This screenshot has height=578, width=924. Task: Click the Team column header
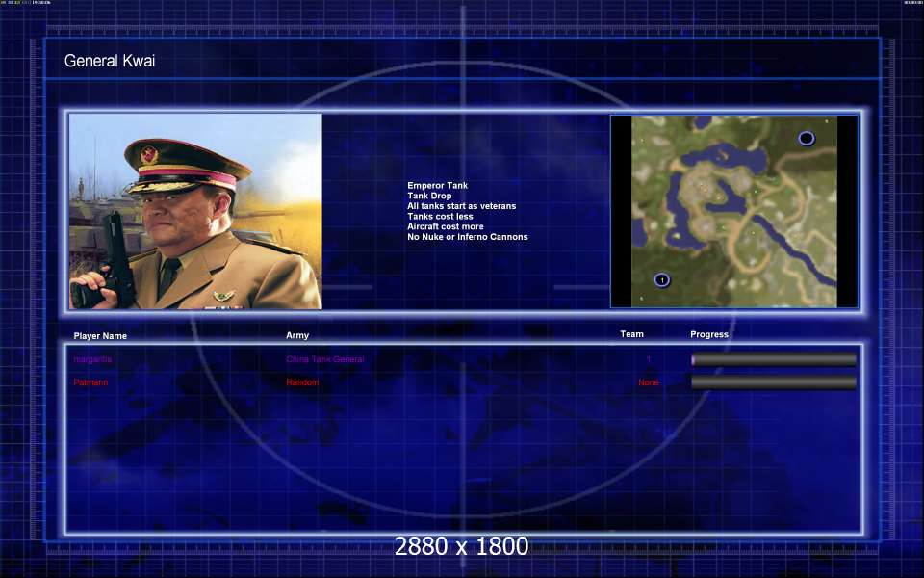(631, 334)
